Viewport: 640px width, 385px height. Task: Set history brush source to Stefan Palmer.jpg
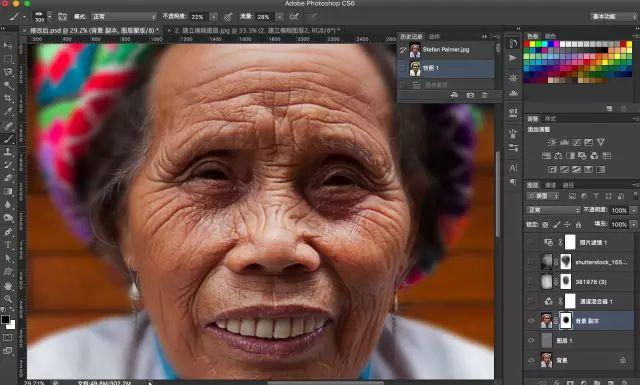[x=403, y=50]
